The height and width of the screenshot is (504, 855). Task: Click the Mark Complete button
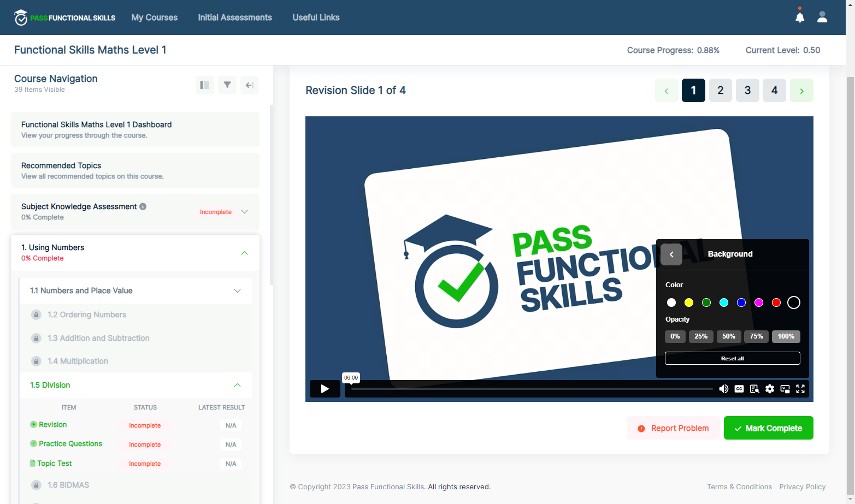769,428
